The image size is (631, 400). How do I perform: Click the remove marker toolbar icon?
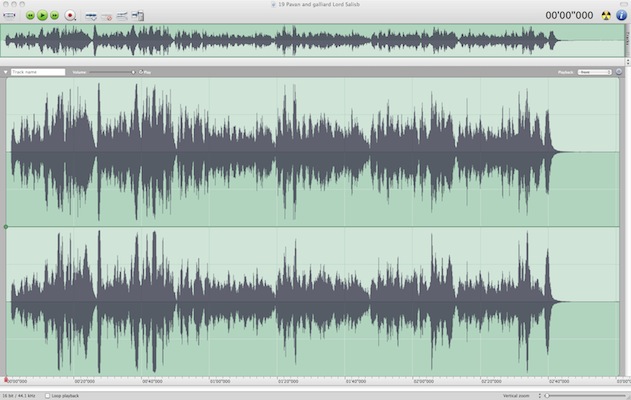tap(106, 16)
